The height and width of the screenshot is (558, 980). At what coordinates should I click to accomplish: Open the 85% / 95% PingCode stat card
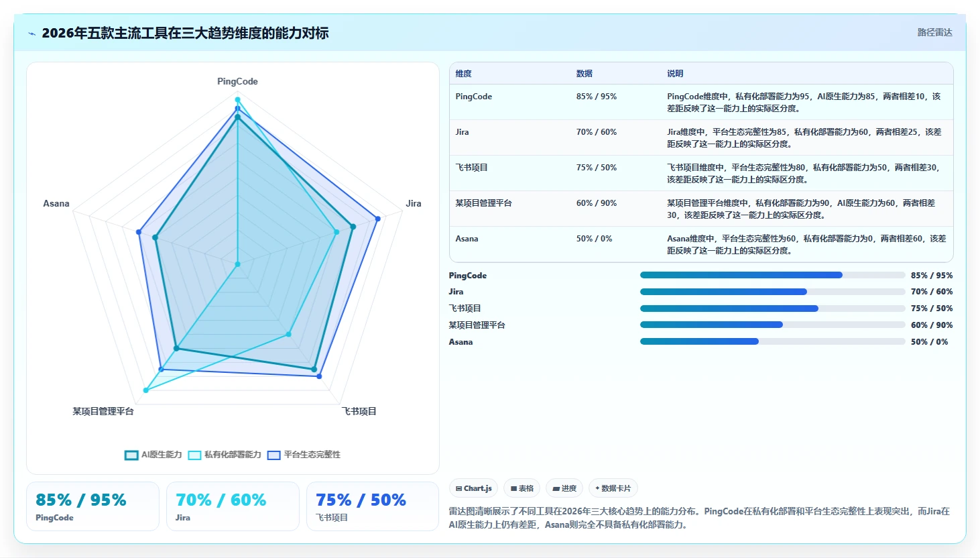click(93, 506)
